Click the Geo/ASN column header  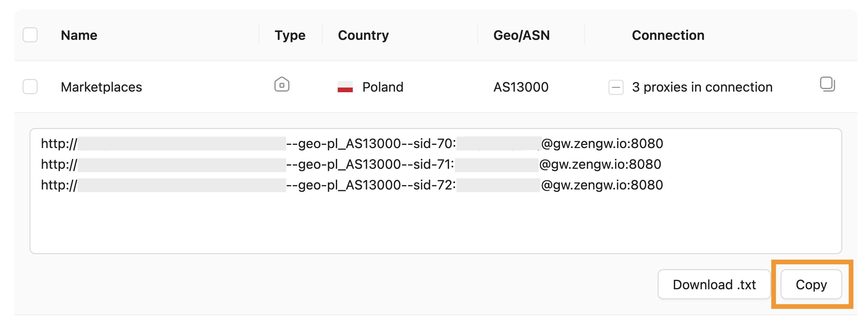coord(521,35)
